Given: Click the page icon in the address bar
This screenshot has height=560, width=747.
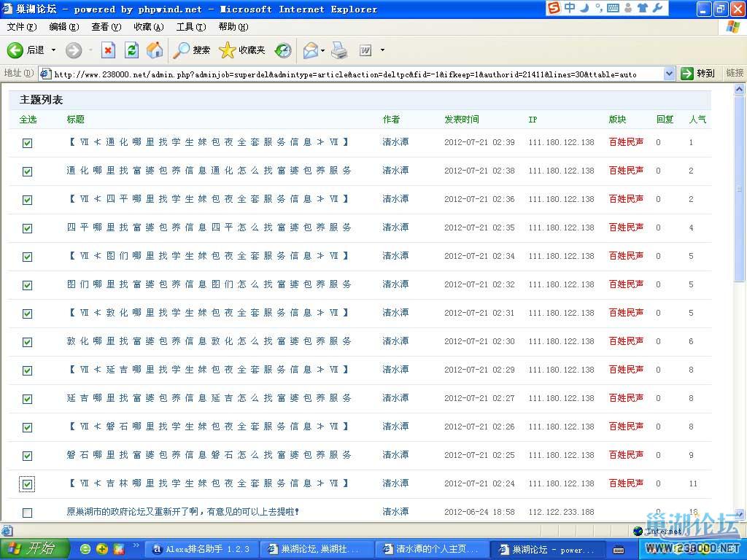Looking at the screenshot, I should coord(45,74).
